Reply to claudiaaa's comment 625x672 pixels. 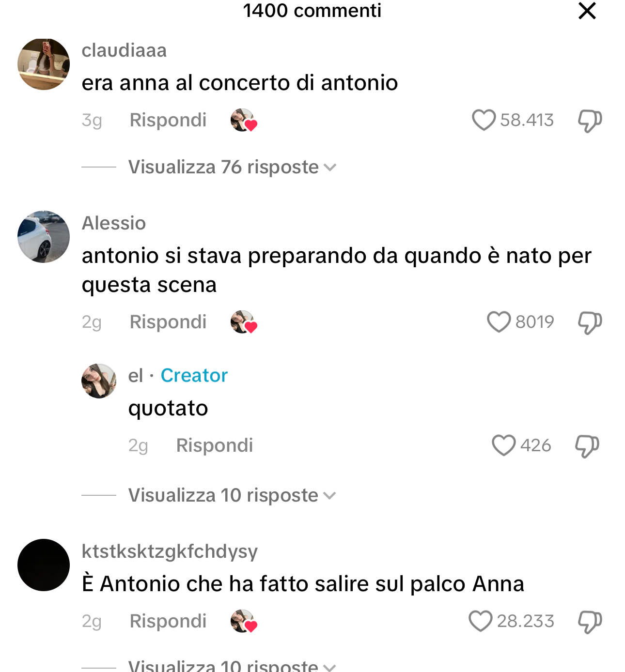(168, 120)
